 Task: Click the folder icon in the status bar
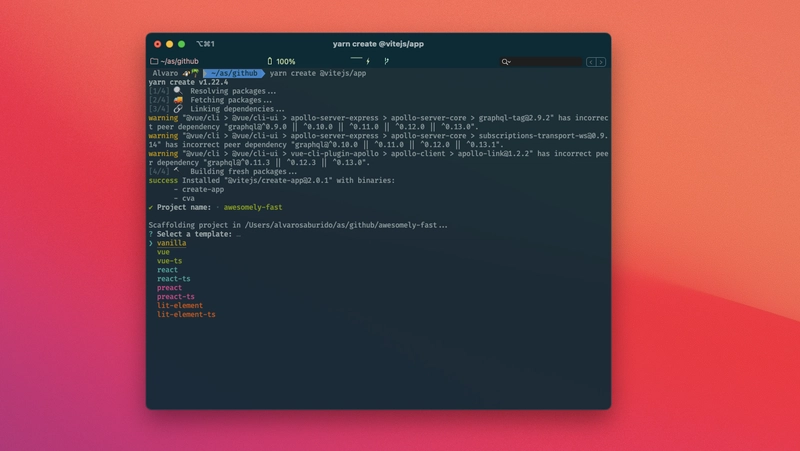click(154, 61)
